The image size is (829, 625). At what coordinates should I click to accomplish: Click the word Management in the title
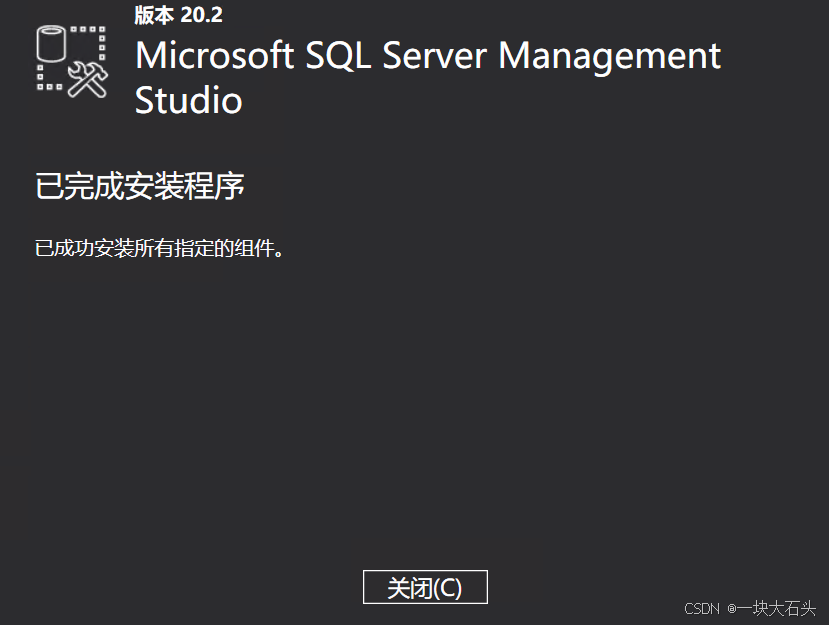point(610,57)
